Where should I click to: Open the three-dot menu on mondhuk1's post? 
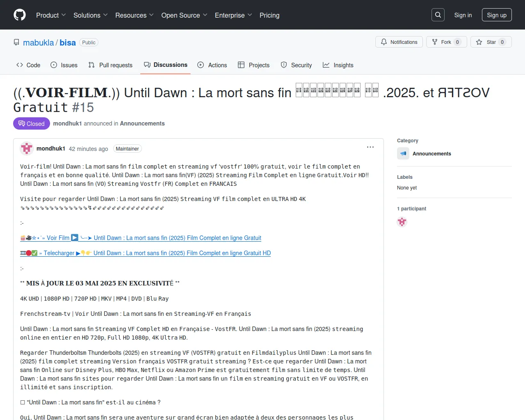[370, 147]
